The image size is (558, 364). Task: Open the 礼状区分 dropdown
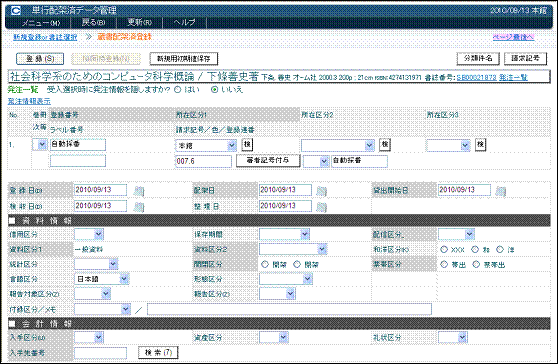click(452, 337)
